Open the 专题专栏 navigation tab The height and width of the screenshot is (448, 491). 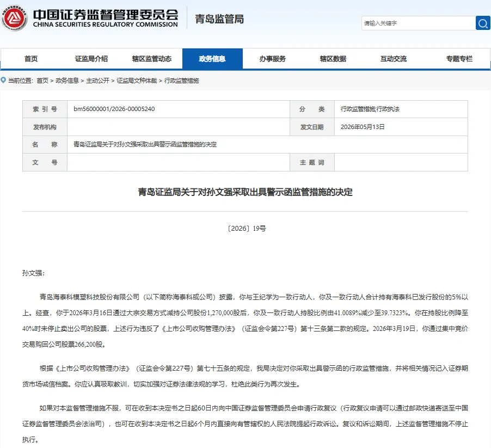pyautogui.click(x=459, y=59)
